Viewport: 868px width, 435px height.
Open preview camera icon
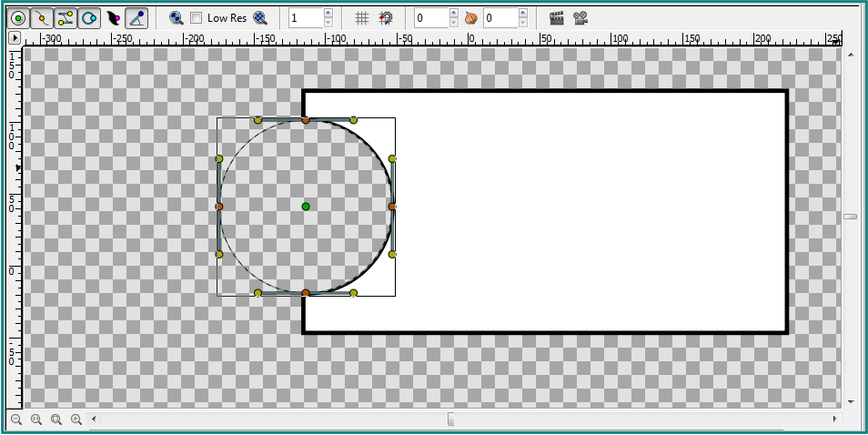pyautogui.click(x=580, y=18)
